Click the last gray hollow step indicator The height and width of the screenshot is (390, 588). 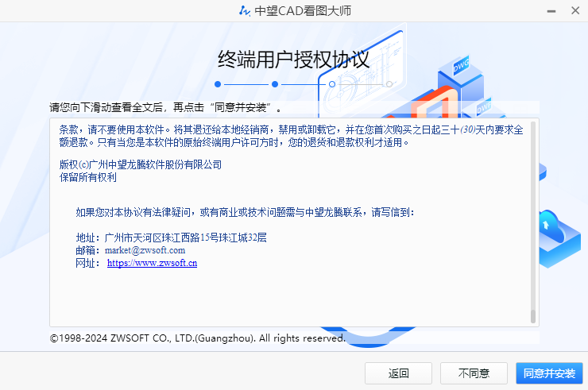(x=389, y=84)
